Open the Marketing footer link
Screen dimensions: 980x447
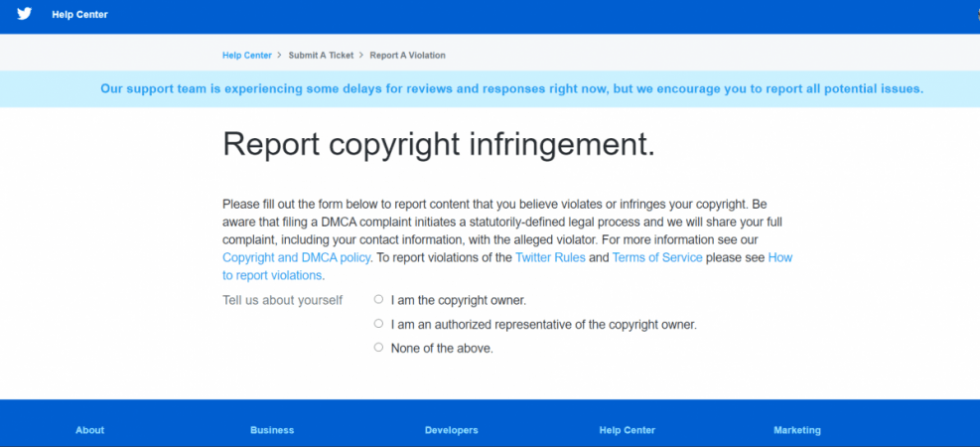(x=797, y=430)
